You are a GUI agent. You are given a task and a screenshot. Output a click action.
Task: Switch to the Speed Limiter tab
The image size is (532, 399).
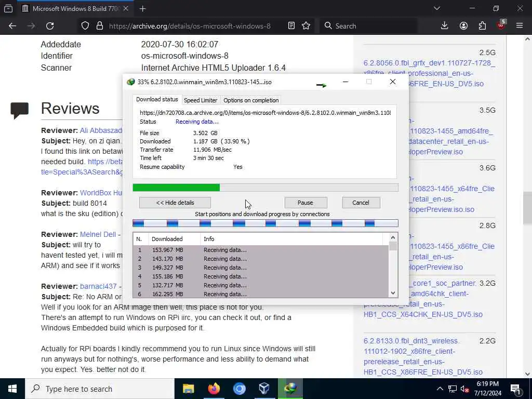coord(201,100)
